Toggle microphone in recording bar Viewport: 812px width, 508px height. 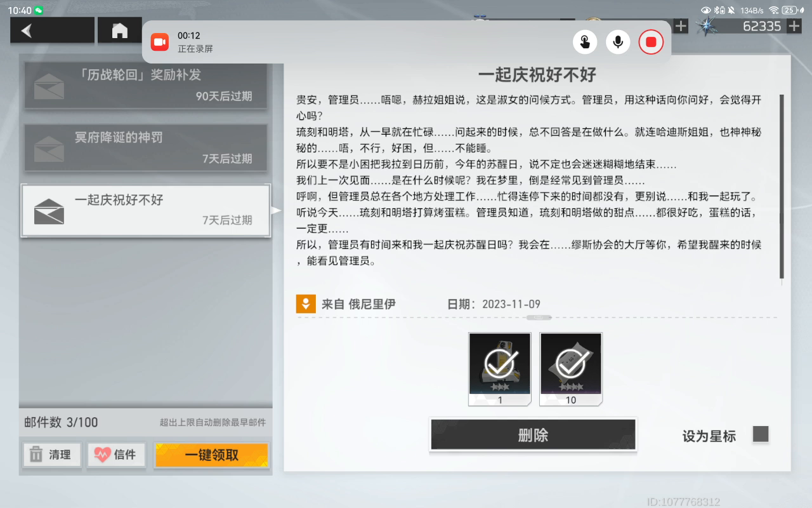pos(617,43)
